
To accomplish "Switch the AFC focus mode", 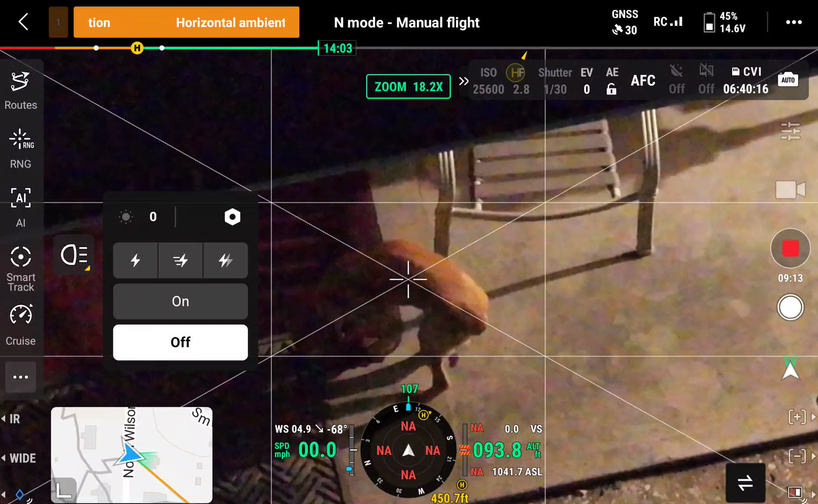I will pyautogui.click(x=643, y=81).
